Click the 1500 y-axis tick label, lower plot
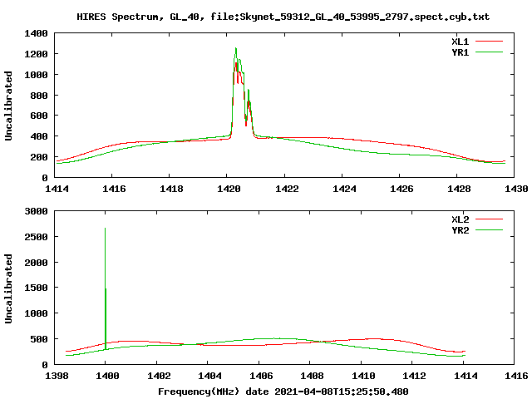The width and height of the screenshot is (532, 399). 36,288
